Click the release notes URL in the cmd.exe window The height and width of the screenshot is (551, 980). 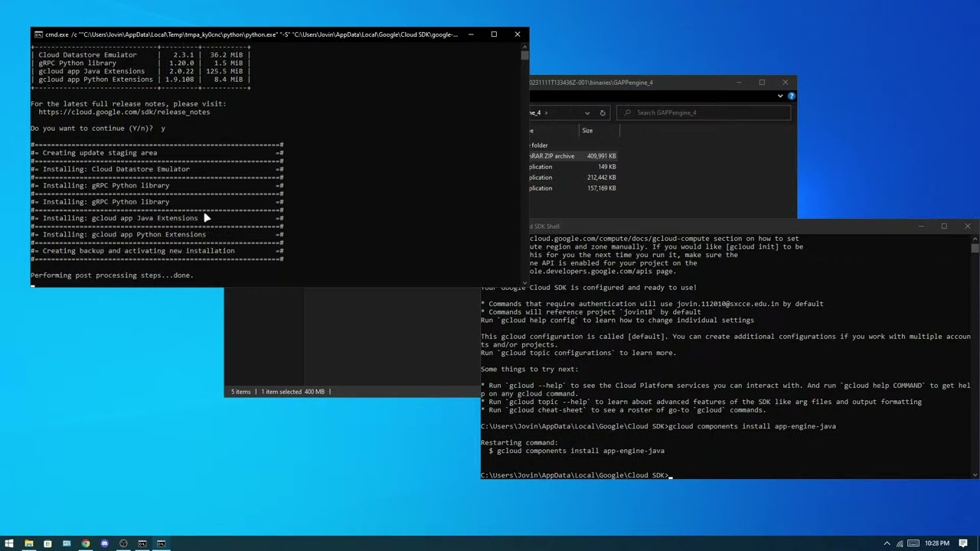coord(124,112)
